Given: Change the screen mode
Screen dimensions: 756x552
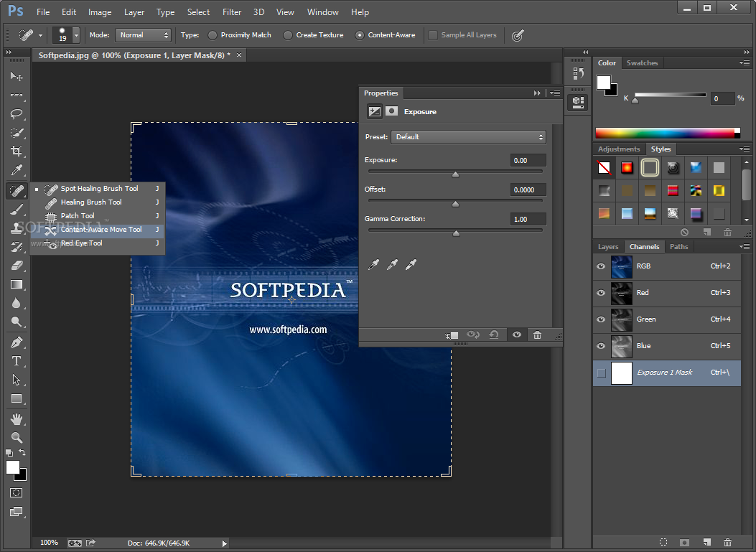Looking at the screenshot, I should [16, 512].
